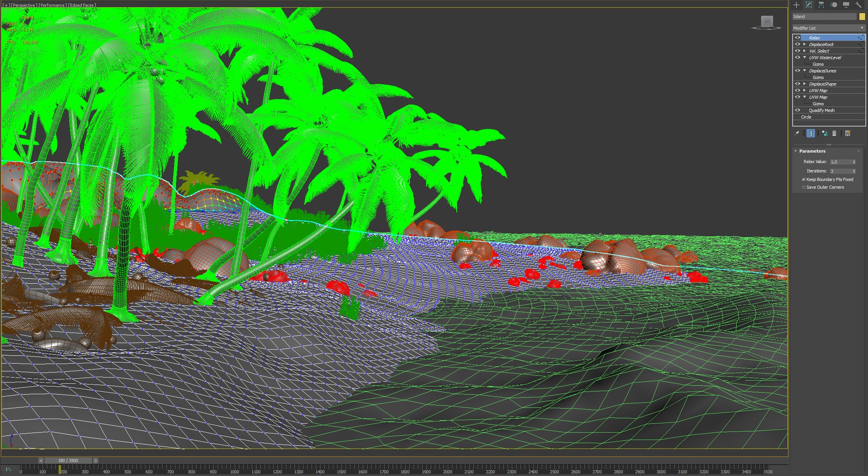The height and width of the screenshot is (476, 868).
Task: Open the mini curve editor icon
Action: (9, 470)
